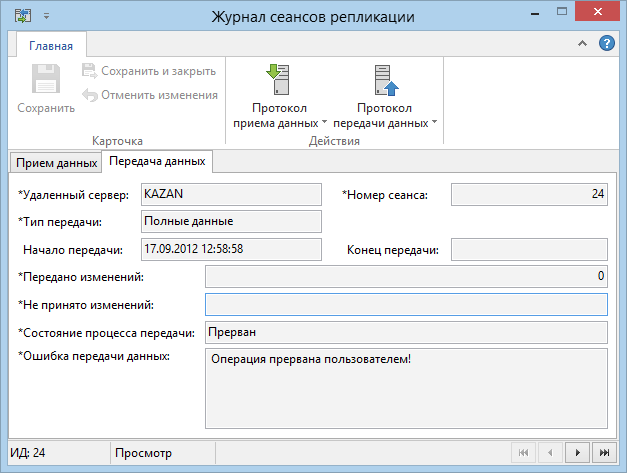
Task: Click the Просмотр status bar entry
Action: (143, 453)
